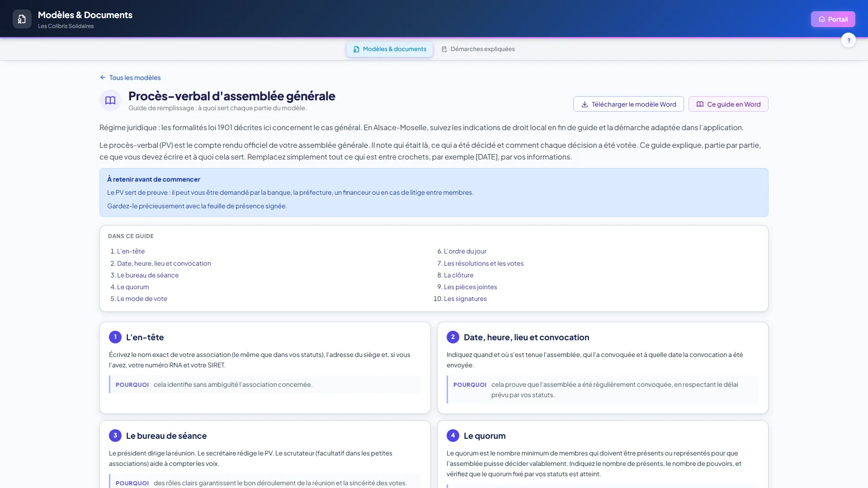This screenshot has width=868, height=488.
Task: Click the numbered badge 4 for Le quorum
Action: [453, 436]
